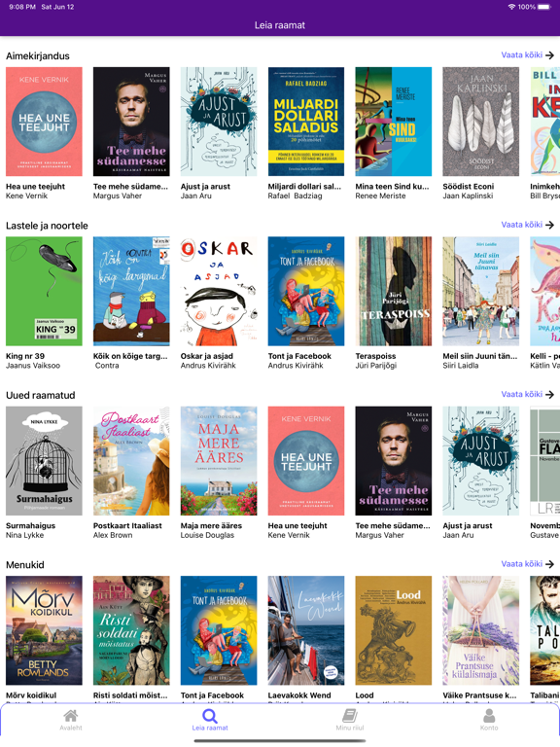560x747 pixels.
Task: Open the Avaleht home tab
Action: coord(70,720)
